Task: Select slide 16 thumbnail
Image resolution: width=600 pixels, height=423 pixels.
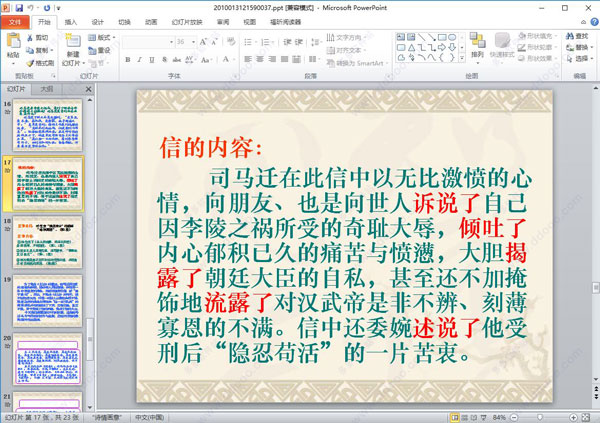Action: 47,125
